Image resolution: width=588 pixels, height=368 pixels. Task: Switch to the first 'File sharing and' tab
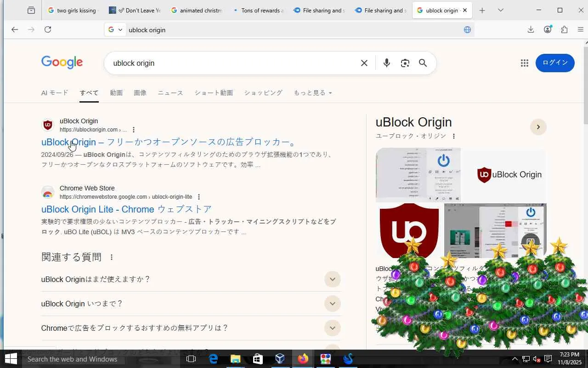point(319,10)
